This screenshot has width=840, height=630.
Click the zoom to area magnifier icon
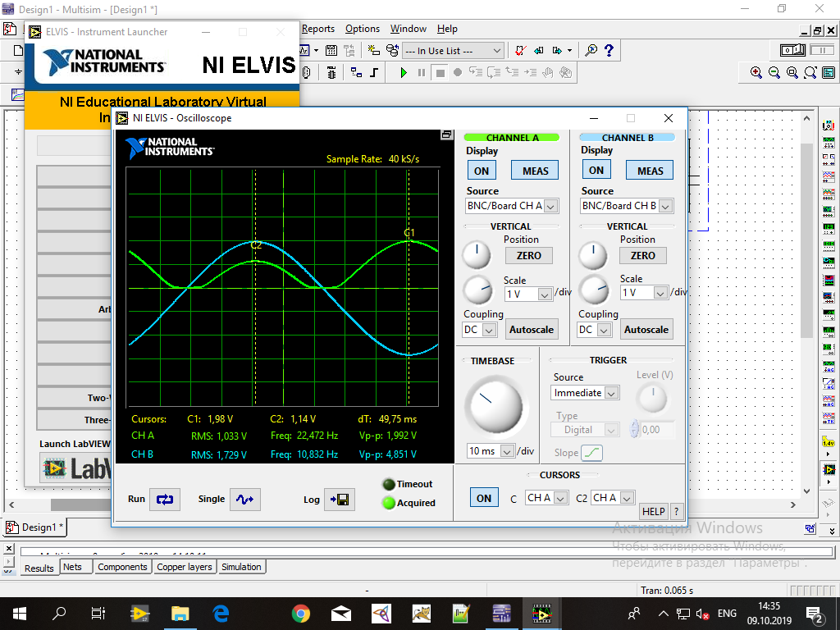792,73
